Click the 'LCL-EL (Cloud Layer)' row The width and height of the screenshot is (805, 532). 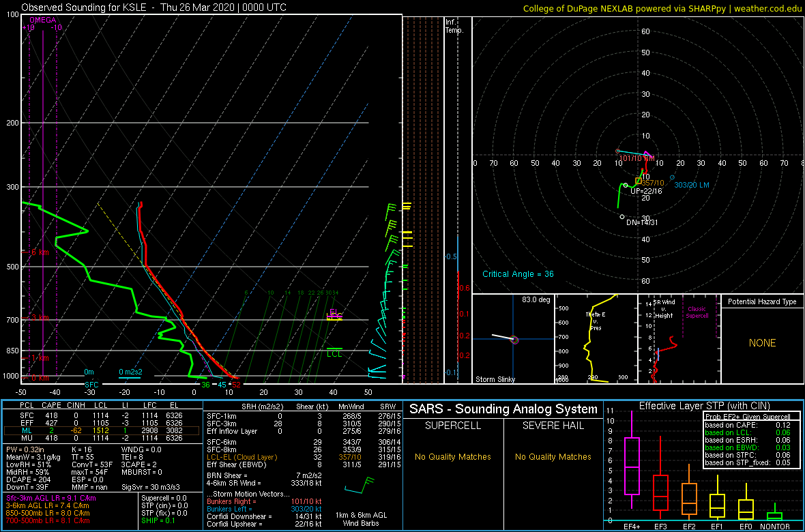coord(303,458)
